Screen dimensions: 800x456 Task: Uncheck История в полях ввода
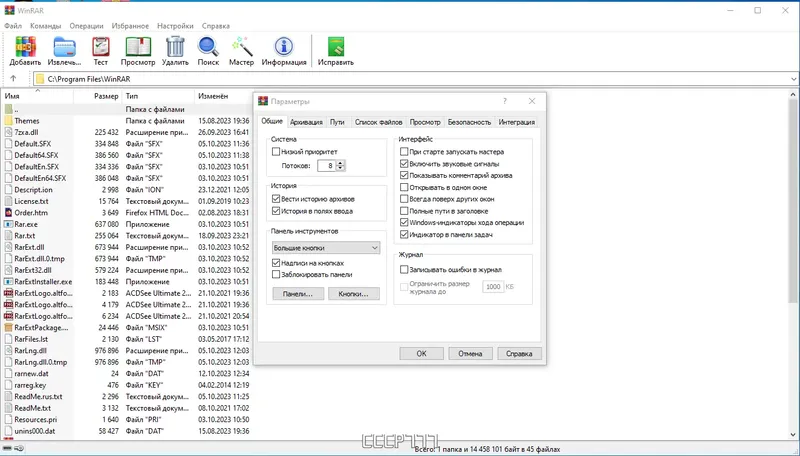point(276,211)
